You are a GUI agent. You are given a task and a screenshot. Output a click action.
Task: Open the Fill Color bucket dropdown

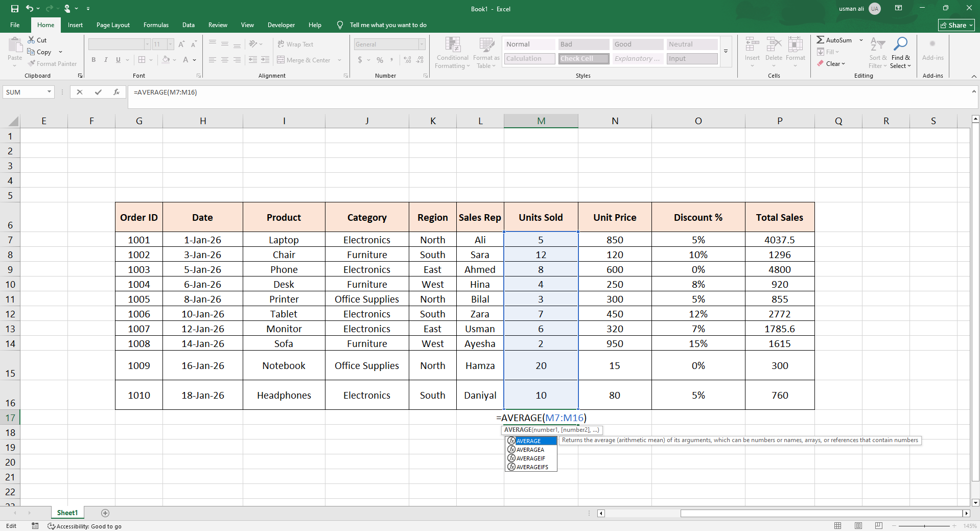(x=174, y=60)
